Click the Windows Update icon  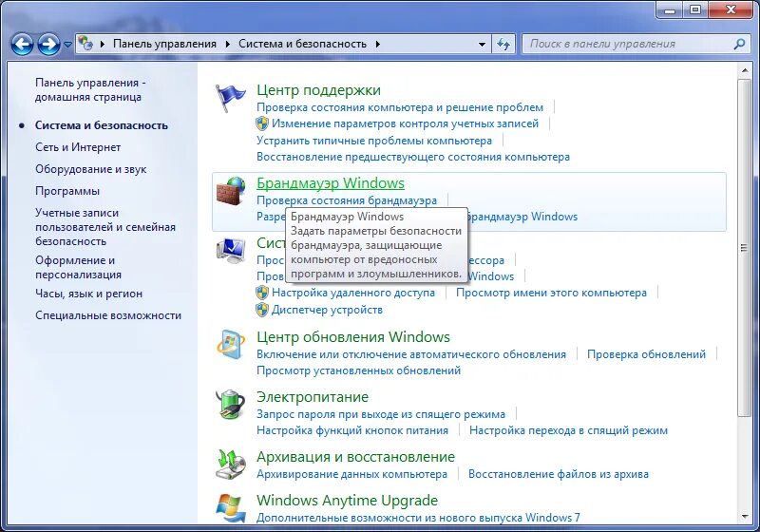[231, 345]
